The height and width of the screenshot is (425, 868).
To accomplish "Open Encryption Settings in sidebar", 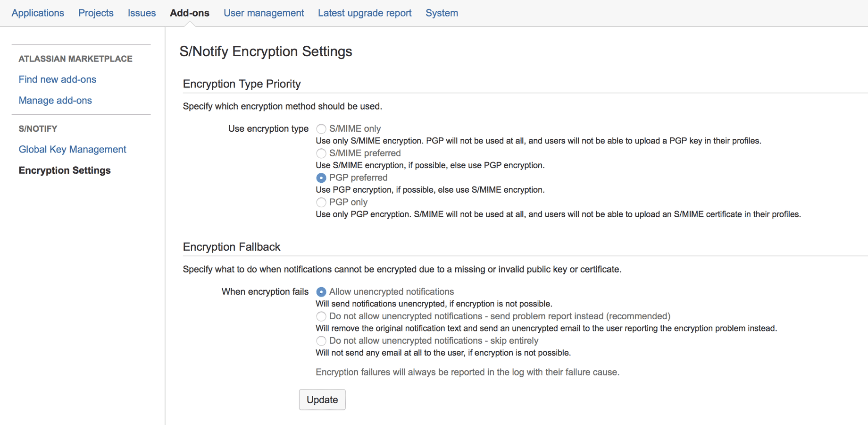I will tap(65, 170).
